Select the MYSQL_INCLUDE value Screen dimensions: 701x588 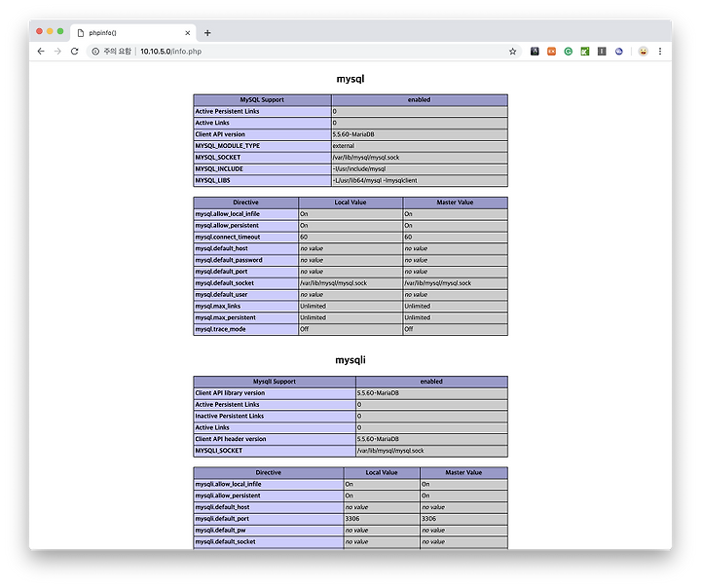[359, 169]
